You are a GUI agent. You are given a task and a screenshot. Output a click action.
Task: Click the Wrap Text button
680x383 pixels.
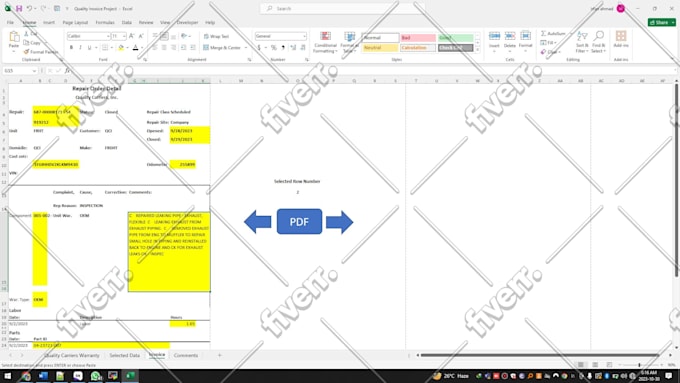(216, 36)
